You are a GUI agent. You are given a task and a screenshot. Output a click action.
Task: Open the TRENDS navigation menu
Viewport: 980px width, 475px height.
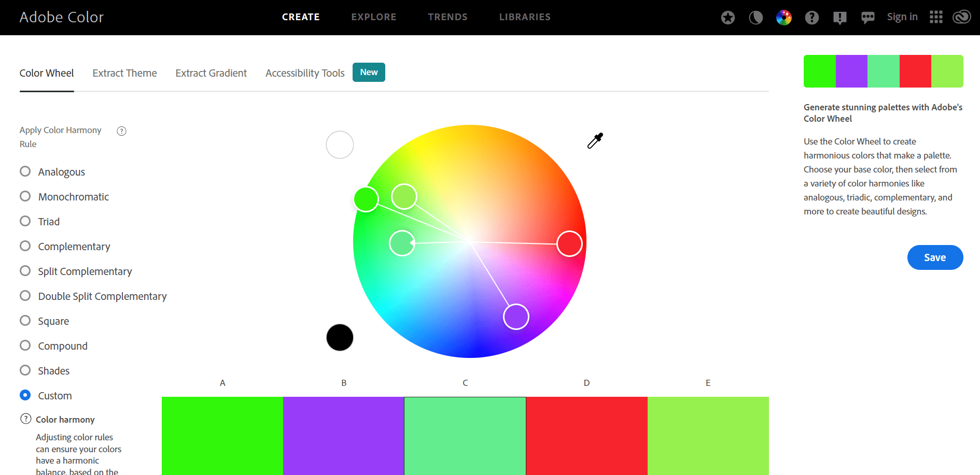click(448, 17)
